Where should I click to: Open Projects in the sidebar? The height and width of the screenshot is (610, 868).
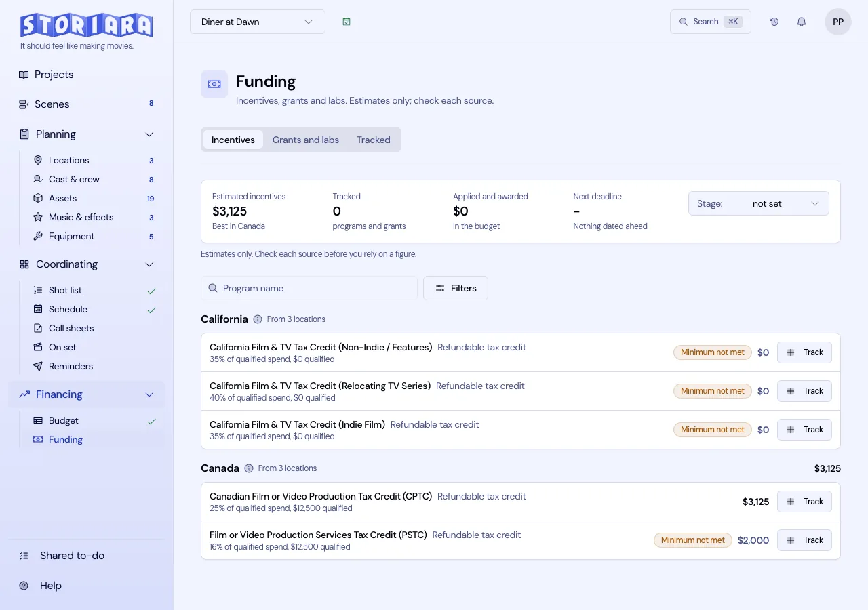click(x=87, y=75)
